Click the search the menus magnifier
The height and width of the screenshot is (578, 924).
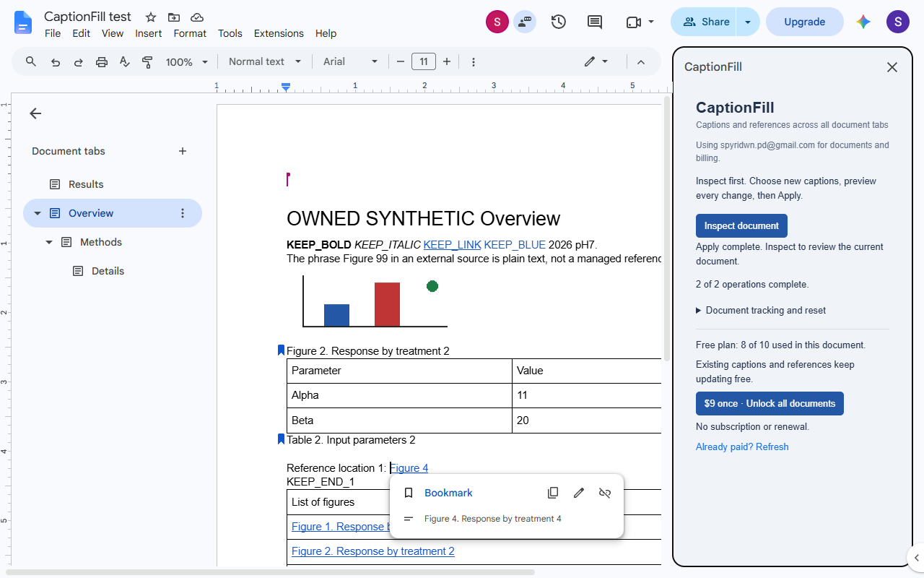(x=31, y=61)
